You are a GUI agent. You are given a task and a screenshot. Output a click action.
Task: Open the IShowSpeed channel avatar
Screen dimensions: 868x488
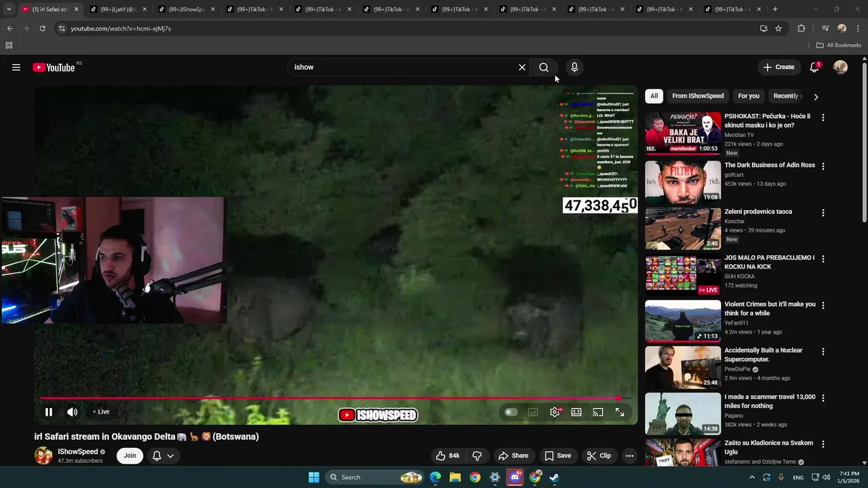[43, 455]
